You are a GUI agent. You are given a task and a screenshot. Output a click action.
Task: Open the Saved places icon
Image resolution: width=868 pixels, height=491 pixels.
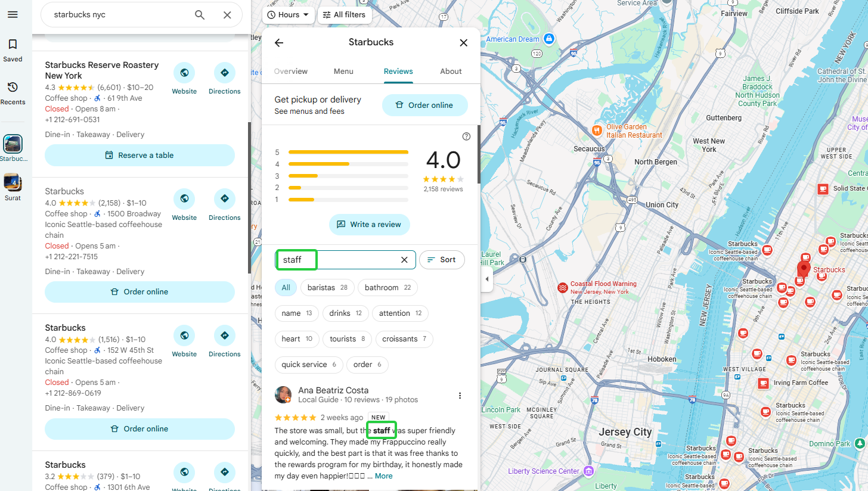13,45
